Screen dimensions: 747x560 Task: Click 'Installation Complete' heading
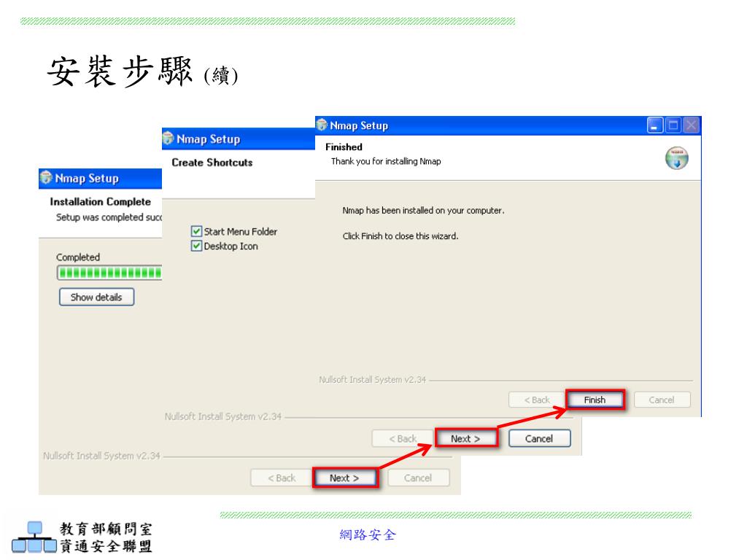pos(100,202)
